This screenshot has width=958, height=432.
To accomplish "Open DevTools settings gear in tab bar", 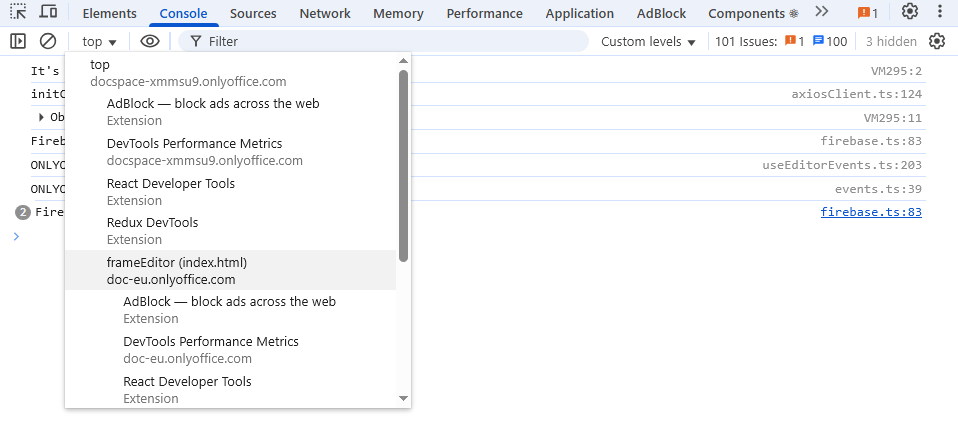I will click(910, 12).
